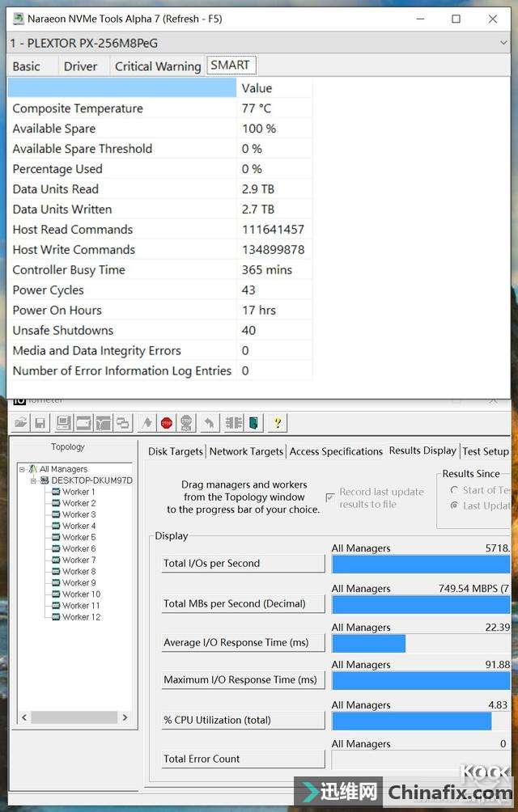Viewport: 518px width, 812px height.
Task: Stop the current test with red STOP sign
Action: tap(166, 423)
